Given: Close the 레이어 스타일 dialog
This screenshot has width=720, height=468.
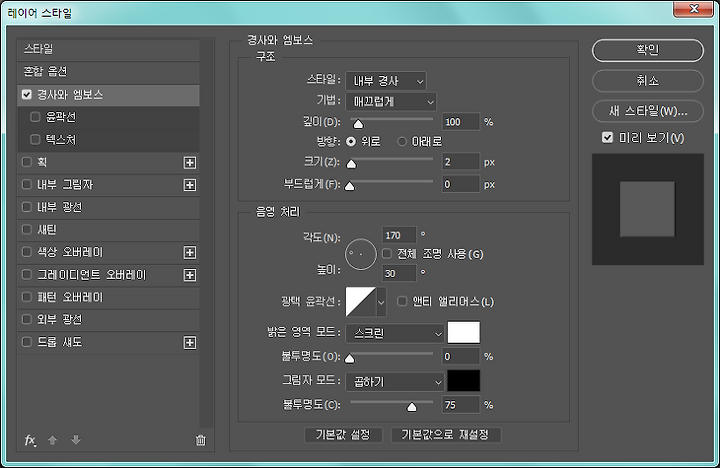Looking at the screenshot, I should [x=693, y=9].
